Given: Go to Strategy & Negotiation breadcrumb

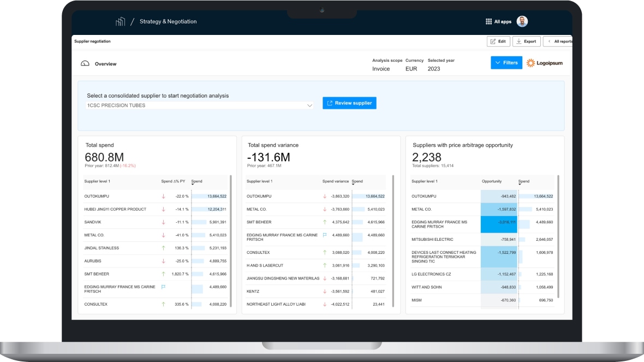Looking at the screenshot, I should tap(168, 22).
